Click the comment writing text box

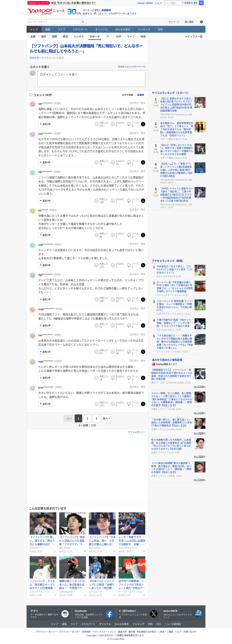point(91,79)
